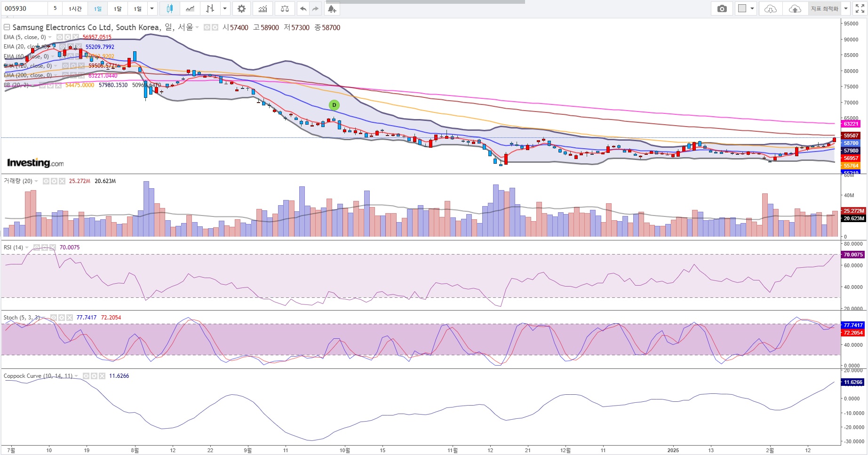Open chart settings gear in toolbar
The height and width of the screenshot is (455, 868).
click(241, 8)
